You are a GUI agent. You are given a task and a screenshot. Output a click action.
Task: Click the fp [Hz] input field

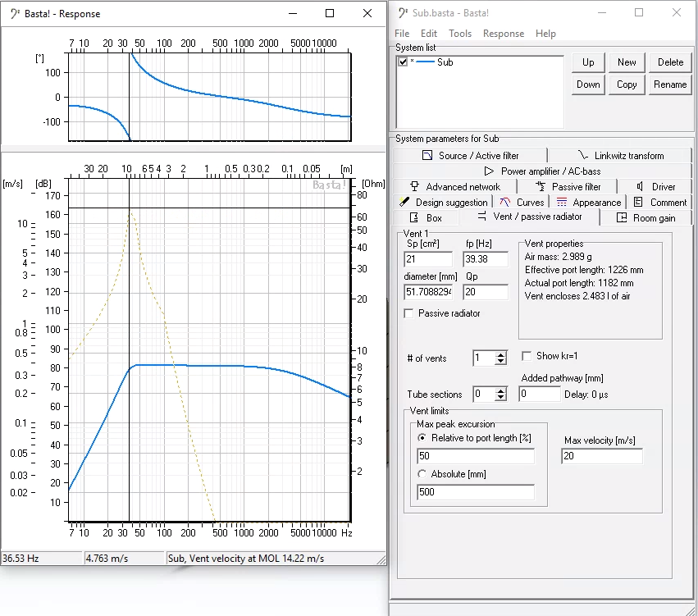pyautogui.click(x=486, y=259)
